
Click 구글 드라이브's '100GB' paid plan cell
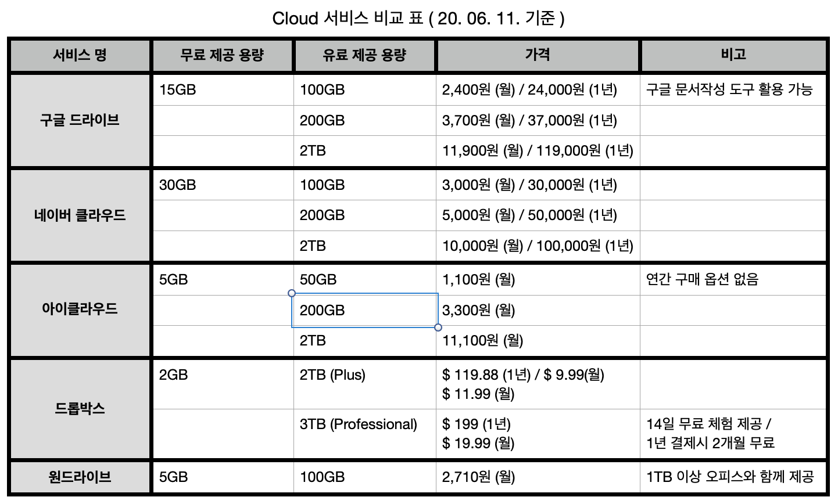pos(364,90)
